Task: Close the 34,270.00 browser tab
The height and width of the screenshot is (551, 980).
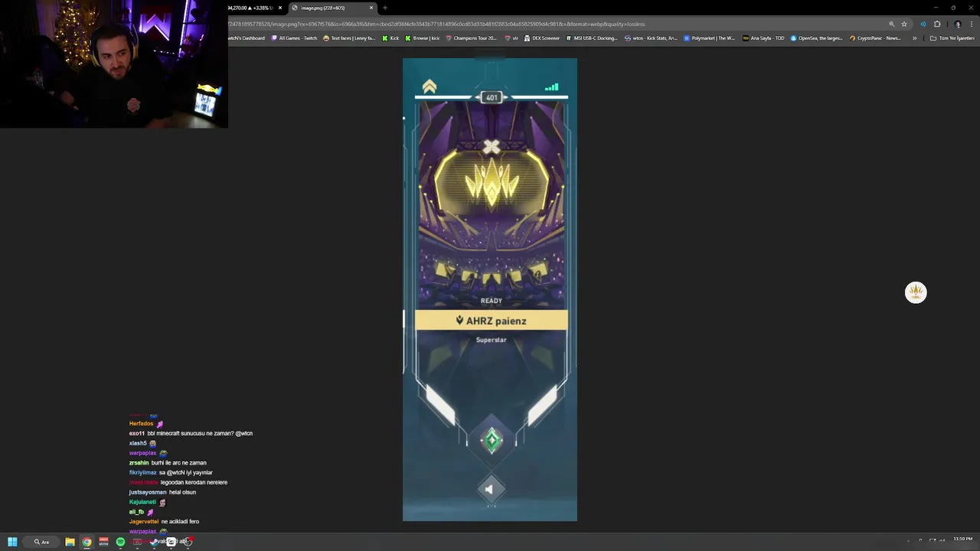Action: pyautogui.click(x=280, y=8)
